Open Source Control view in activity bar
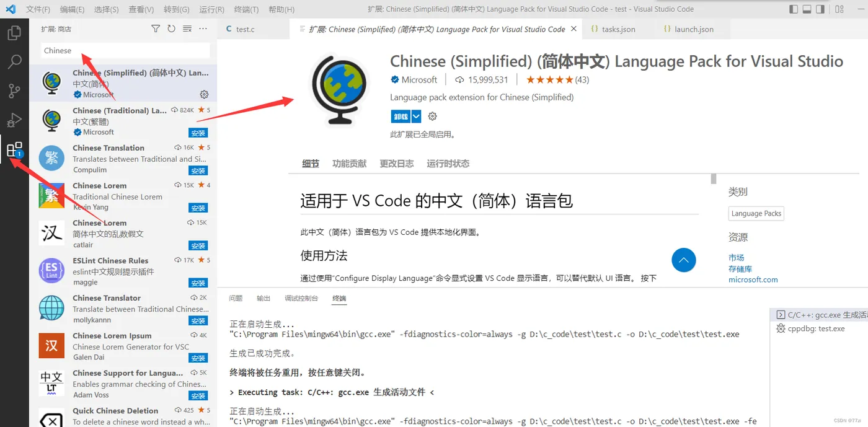Screen dimensions: 868x427 click(x=14, y=90)
